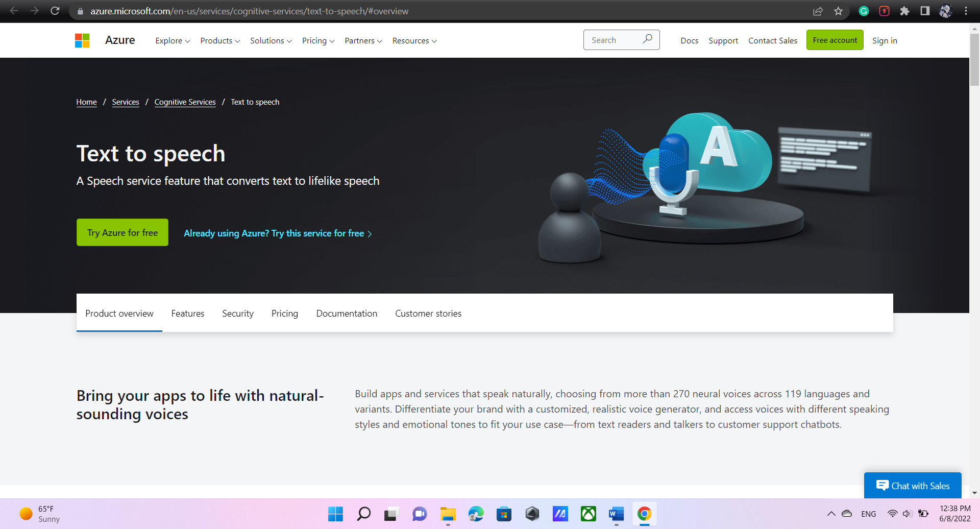Expand the Resources dropdown menu
The width and height of the screenshot is (980, 529).
414,40
